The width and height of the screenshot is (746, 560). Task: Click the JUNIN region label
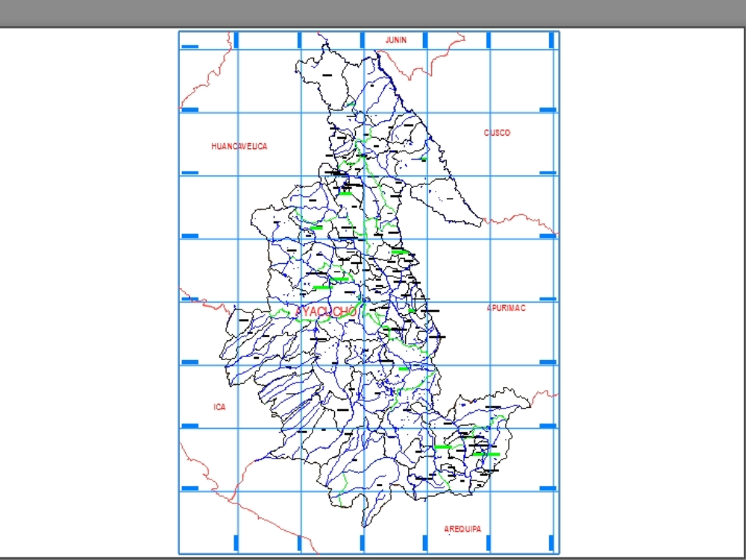395,40
